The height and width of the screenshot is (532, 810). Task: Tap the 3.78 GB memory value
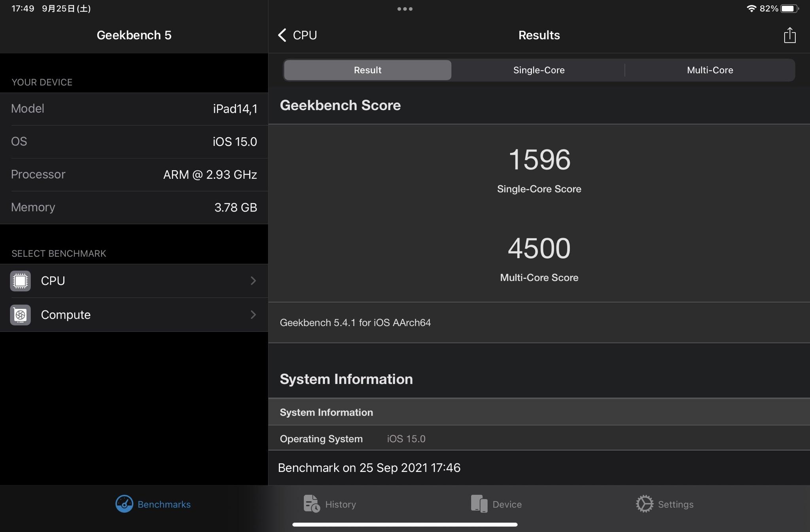(236, 207)
